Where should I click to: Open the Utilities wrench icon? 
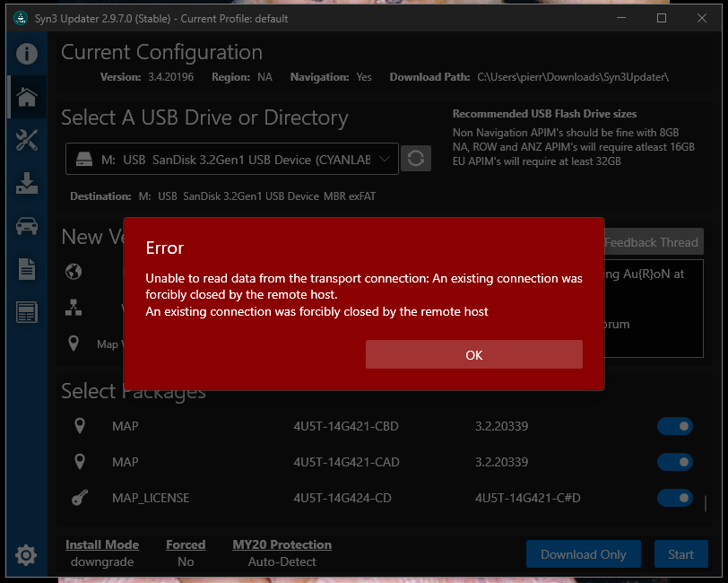pyautogui.click(x=26, y=141)
